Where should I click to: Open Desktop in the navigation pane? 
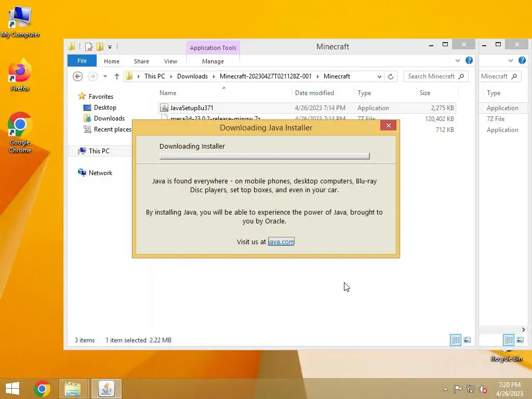click(105, 108)
